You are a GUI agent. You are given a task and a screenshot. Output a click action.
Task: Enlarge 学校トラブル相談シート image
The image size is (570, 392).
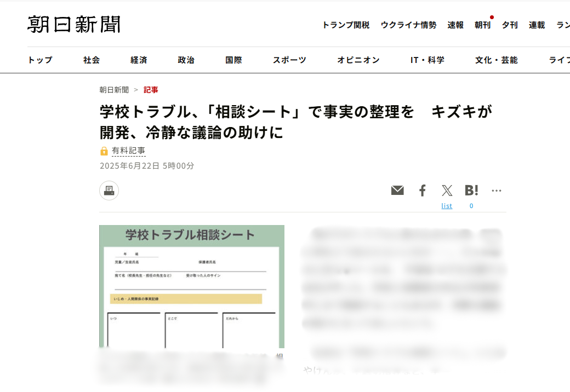192,286
